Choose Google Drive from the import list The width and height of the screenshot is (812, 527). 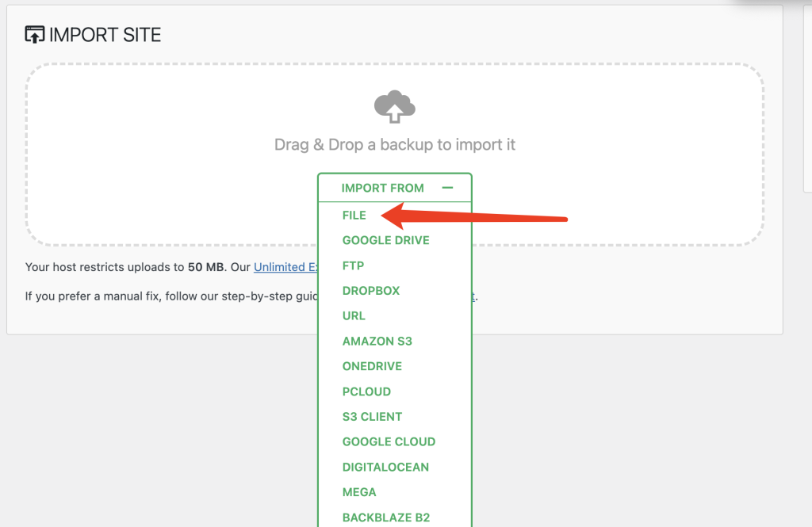click(385, 240)
